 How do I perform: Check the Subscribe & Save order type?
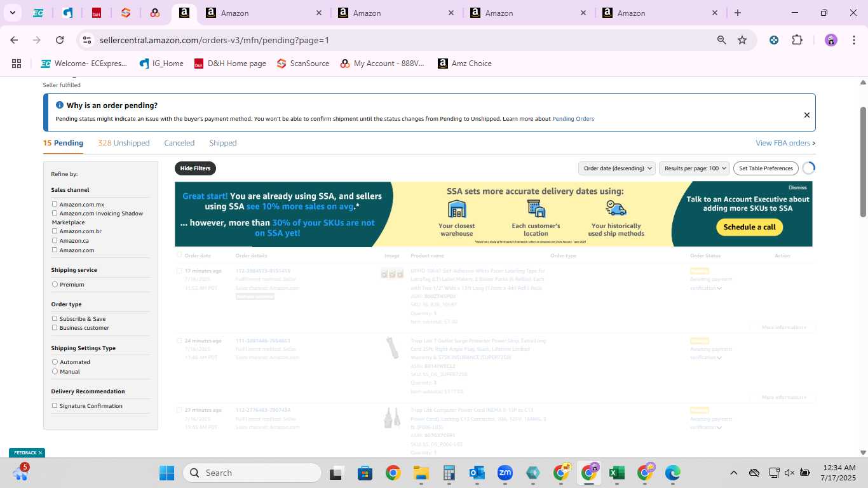pos(55,318)
